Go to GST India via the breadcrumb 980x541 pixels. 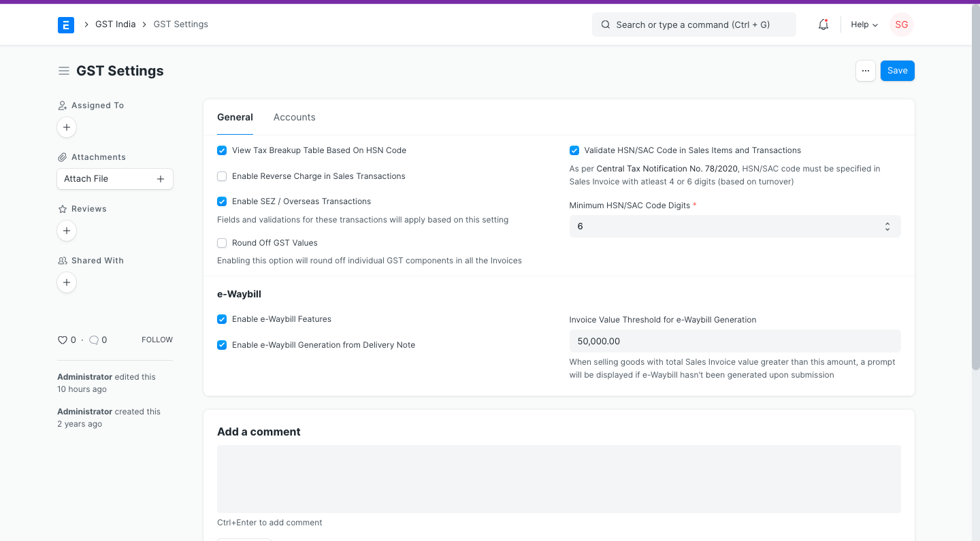tap(116, 24)
